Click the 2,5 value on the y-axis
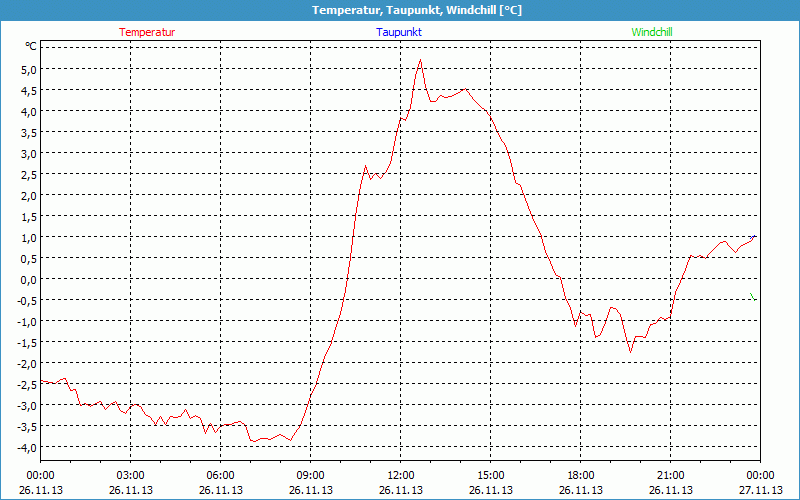The width and height of the screenshot is (800, 500). (x=29, y=174)
